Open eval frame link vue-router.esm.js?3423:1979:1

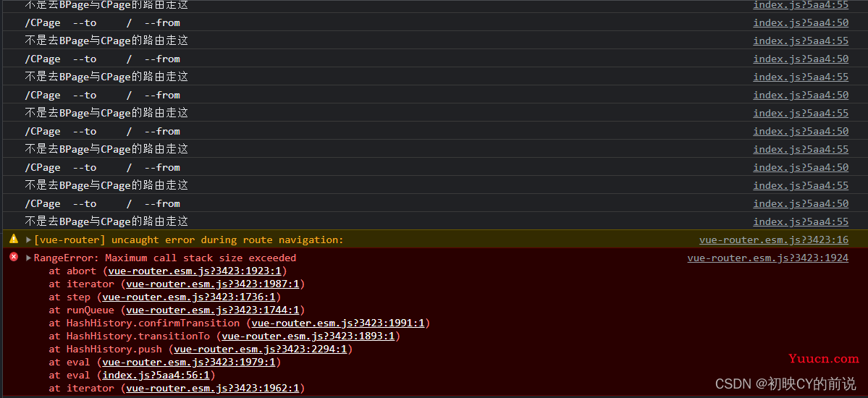pos(190,362)
